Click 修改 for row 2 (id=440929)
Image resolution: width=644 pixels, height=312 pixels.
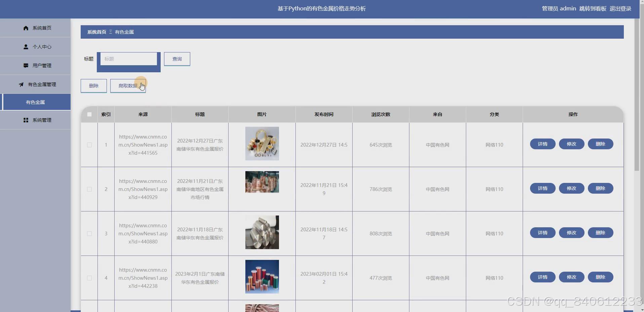[571, 188]
